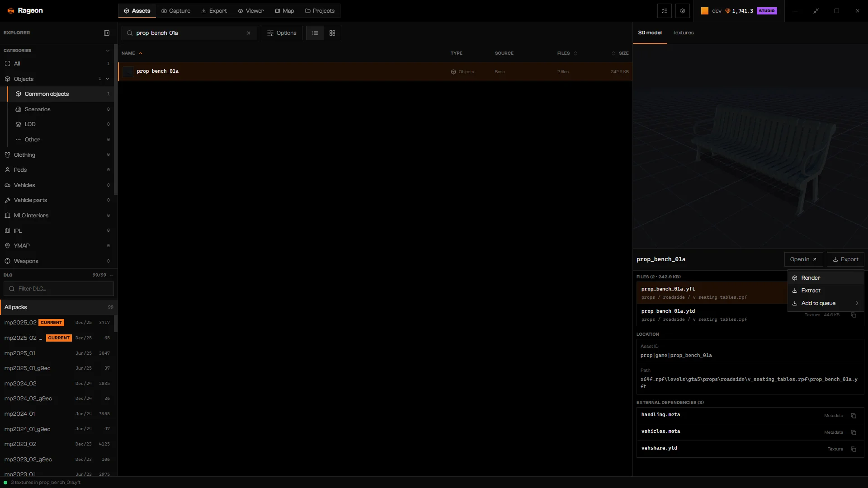The height and width of the screenshot is (488, 868).
Task: Copy the handling.meta dependency
Action: pyautogui.click(x=854, y=416)
